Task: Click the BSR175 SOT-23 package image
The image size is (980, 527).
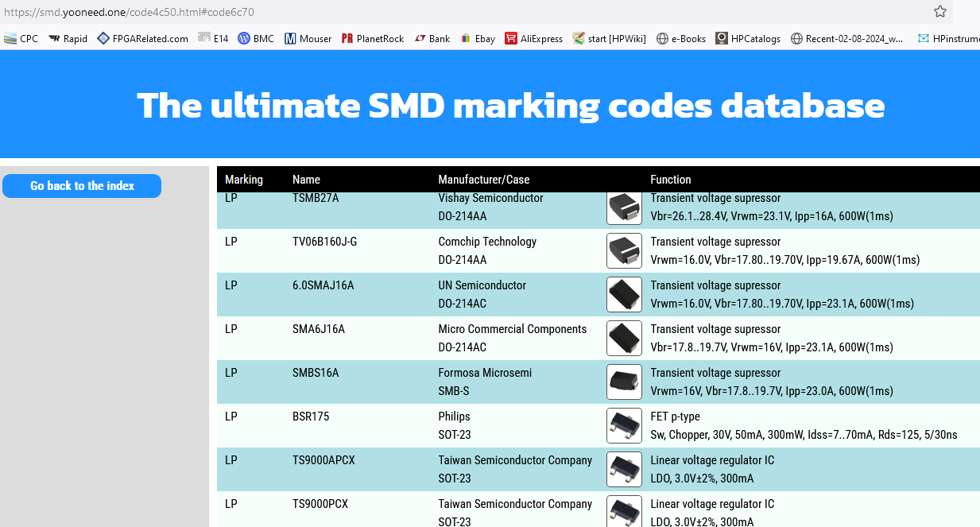Action: tap(624, 425)
